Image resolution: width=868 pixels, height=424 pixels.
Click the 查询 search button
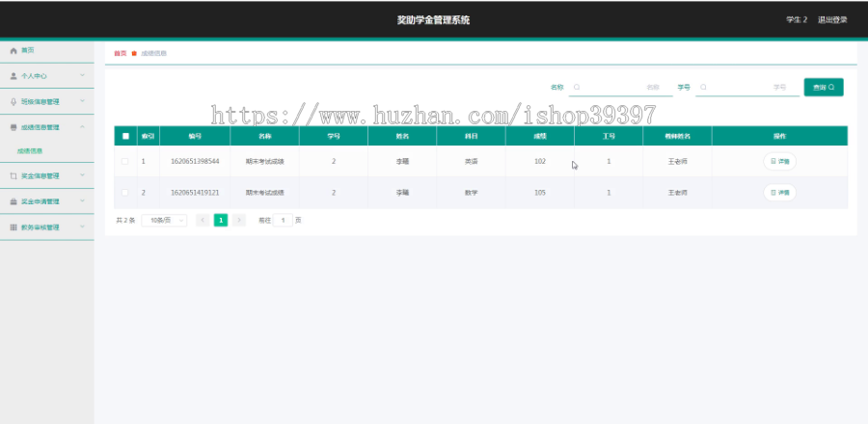coord(824,88)
